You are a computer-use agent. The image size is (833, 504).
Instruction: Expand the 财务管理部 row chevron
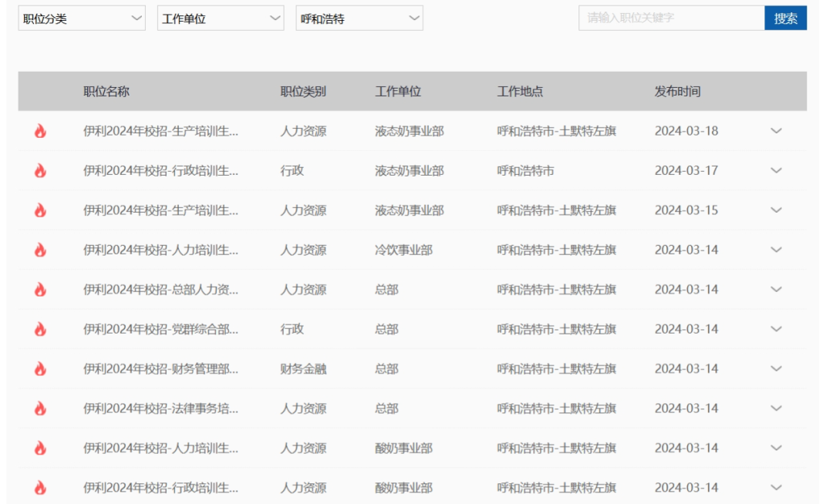point(776,368)
